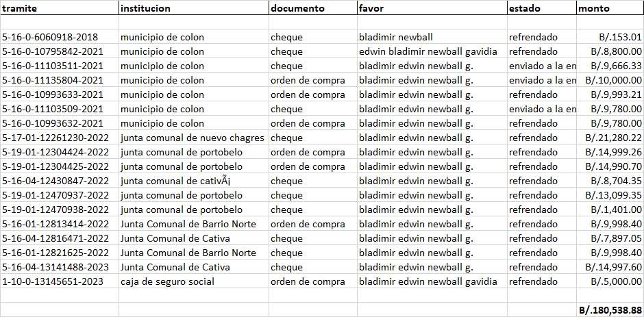Viewport: 644px width, 317px height.
Task: Select the caja de seguro social cell
Action: [x=194, y=281]
